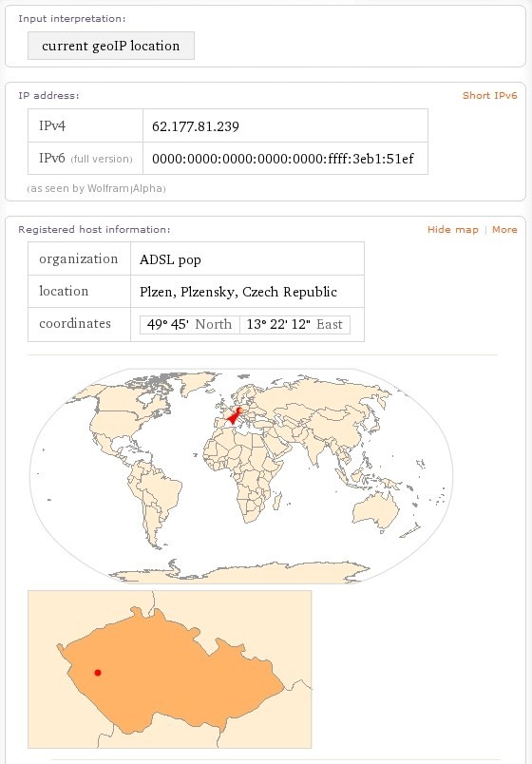
Task: Click the coordinates row label
Action: click(75, 323)
